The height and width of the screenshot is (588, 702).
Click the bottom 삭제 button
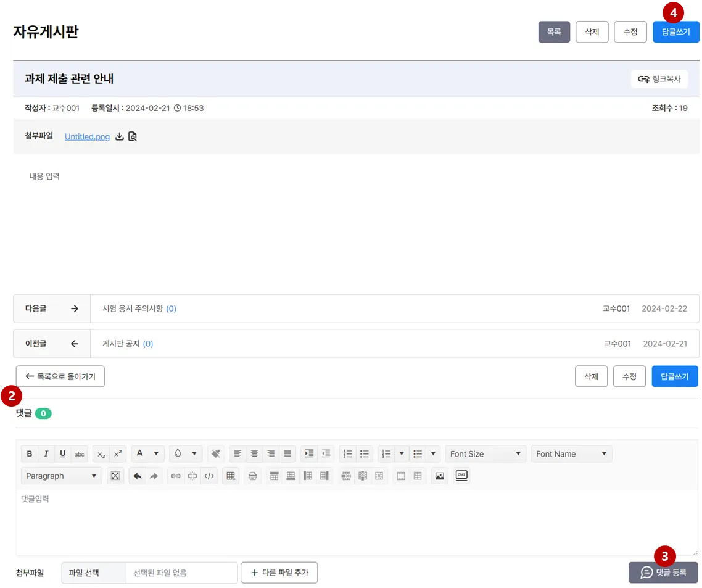(x=591, y=376)
